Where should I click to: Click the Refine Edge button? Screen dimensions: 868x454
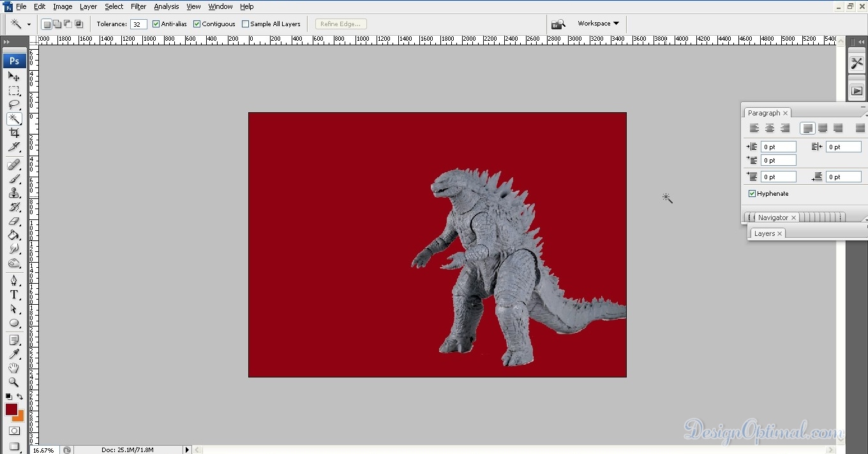pyautogui.click(x=341, y=24)
